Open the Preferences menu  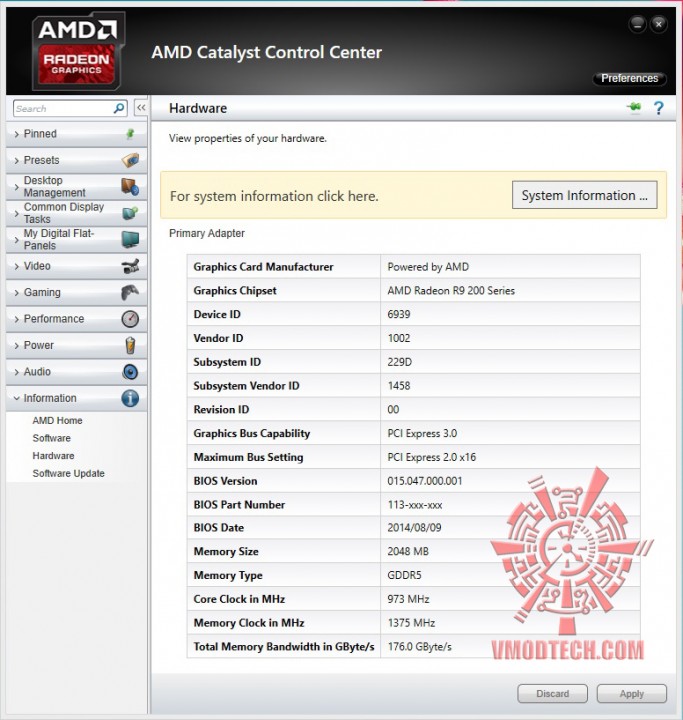point(629,78)
